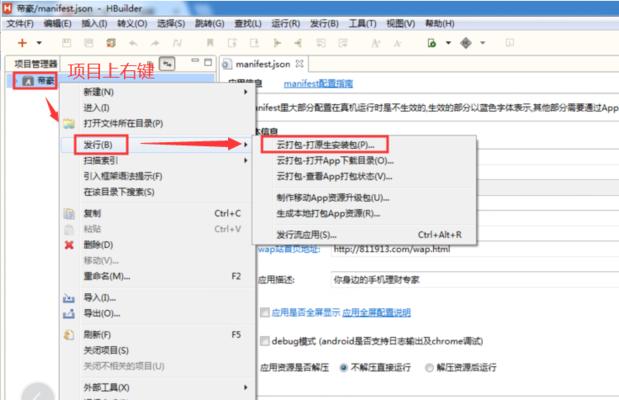Click the Save floppy-disk toolbar icon
619x400 pixels.
67,43
